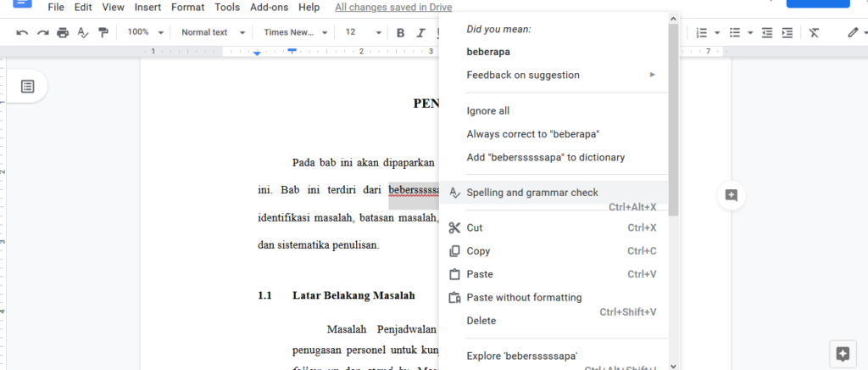The image size is (868, 370).
Task: Open the Format menu
Action: click(187, 7)
